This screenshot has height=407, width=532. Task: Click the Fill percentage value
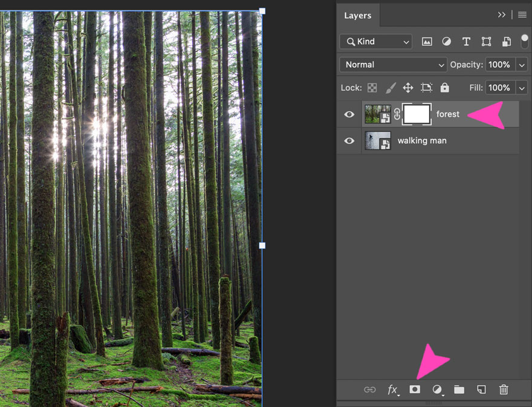click(501, 87)
